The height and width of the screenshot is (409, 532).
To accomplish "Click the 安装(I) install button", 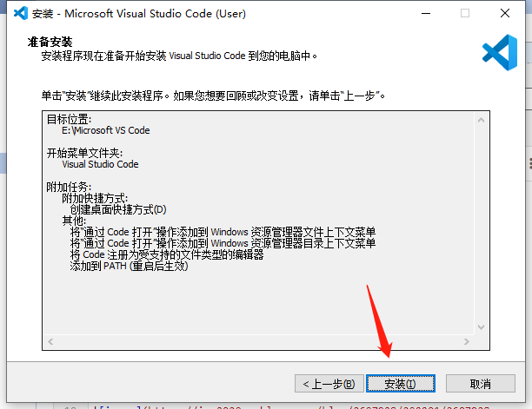I will (x=401, y=384).
